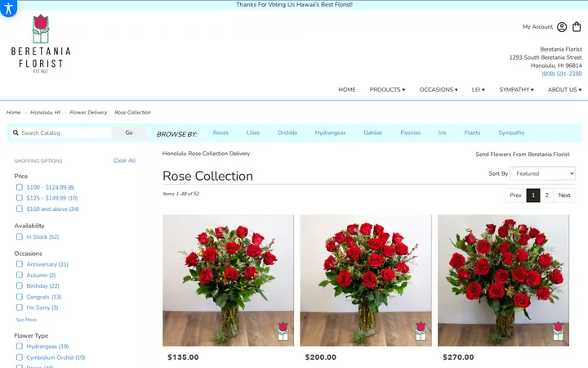Go to page 2 of results
Image resolution: width=588 pixels, height=368 pixels.
[546, 195]
